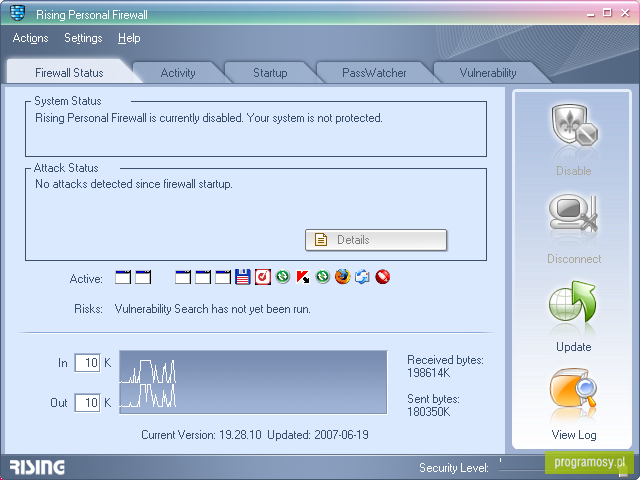Click the red checkmark active program icon
The width and height of the screenshot is (640, 480).
[262, 277]
